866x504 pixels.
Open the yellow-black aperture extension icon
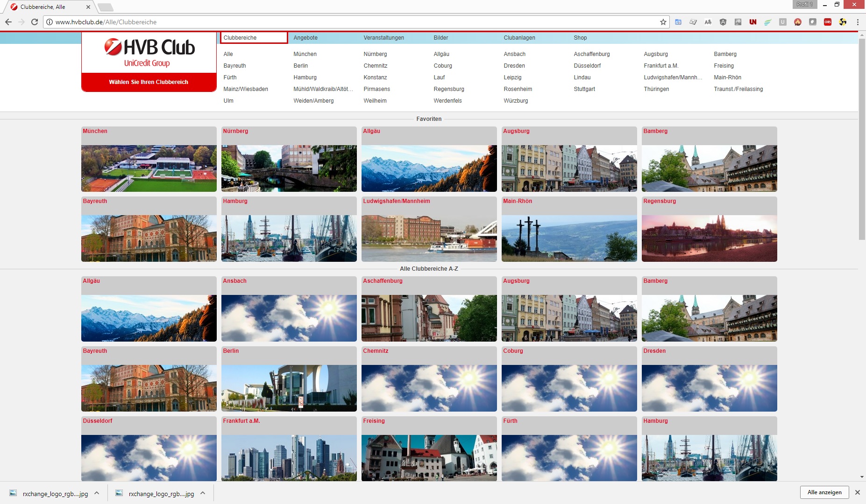tap(843, 22)
